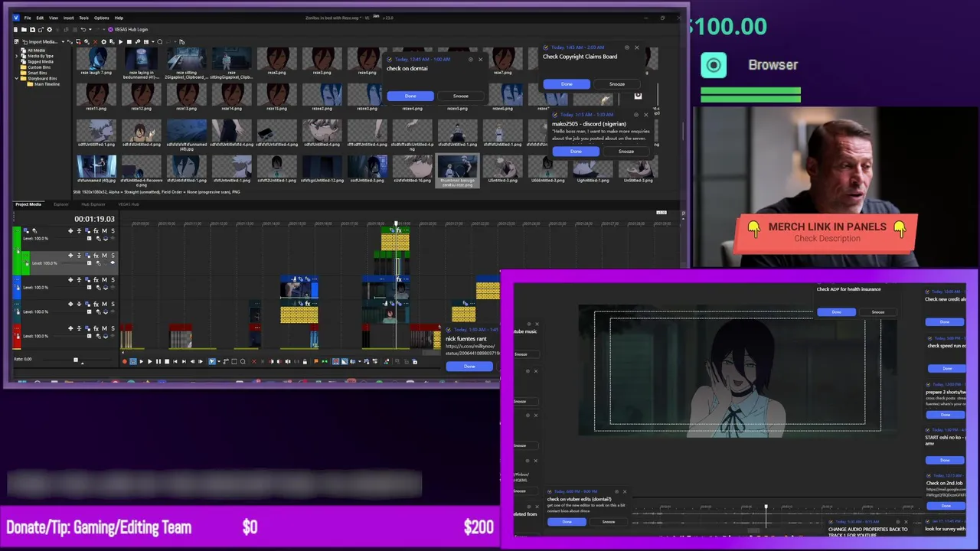Step to previous frame in transport
This screenshot has height=551, width=980.
click(192, 361)
